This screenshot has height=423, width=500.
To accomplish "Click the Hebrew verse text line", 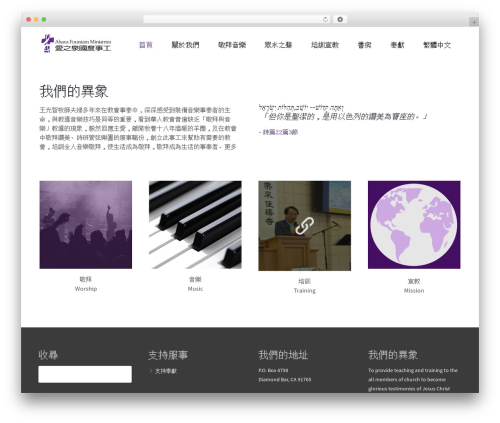I will [301, 107].
